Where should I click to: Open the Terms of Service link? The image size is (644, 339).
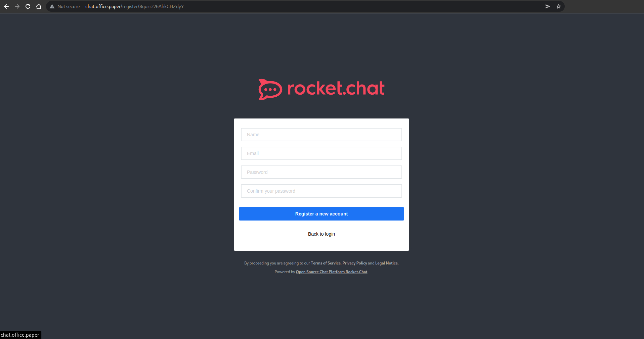[326, 263]
